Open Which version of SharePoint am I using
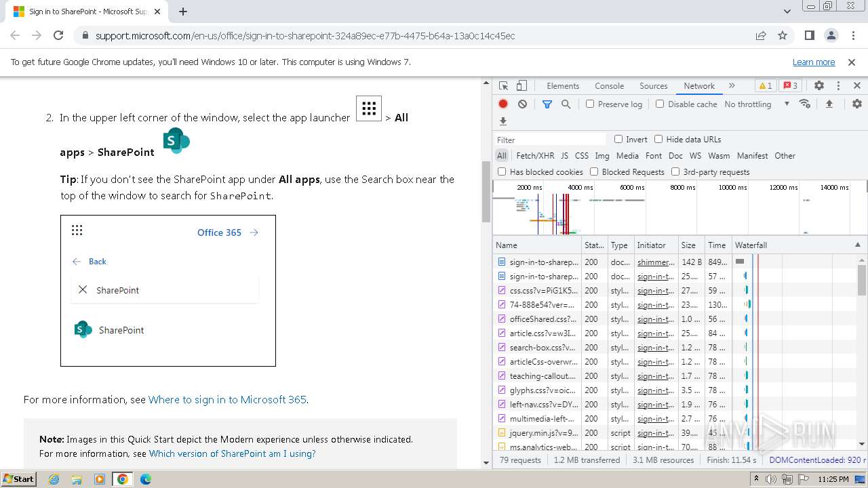868x488 pixels. [x=232, y=453]
